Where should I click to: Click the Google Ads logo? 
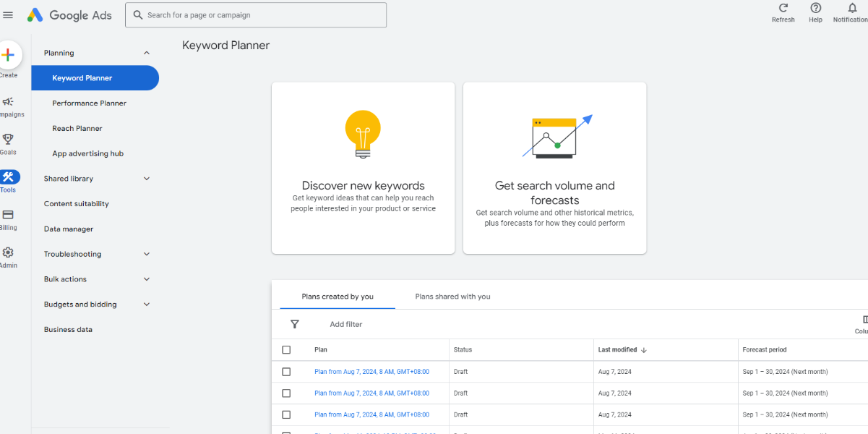(69, 15)
